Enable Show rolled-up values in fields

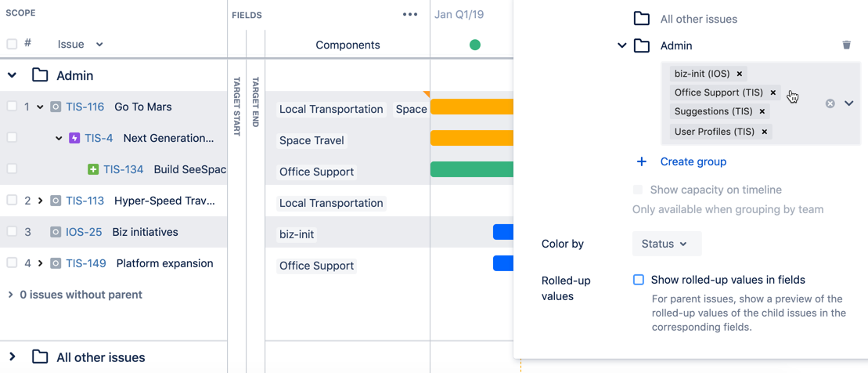pyautogui.click(x=638, y=280)
